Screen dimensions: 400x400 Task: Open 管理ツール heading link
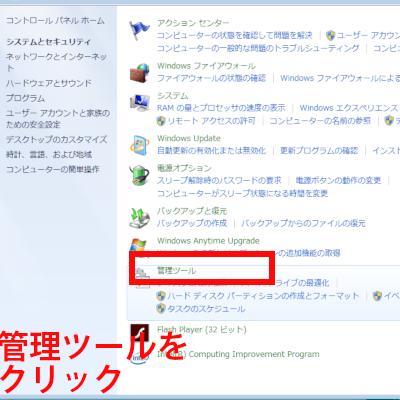pos(177,271)
